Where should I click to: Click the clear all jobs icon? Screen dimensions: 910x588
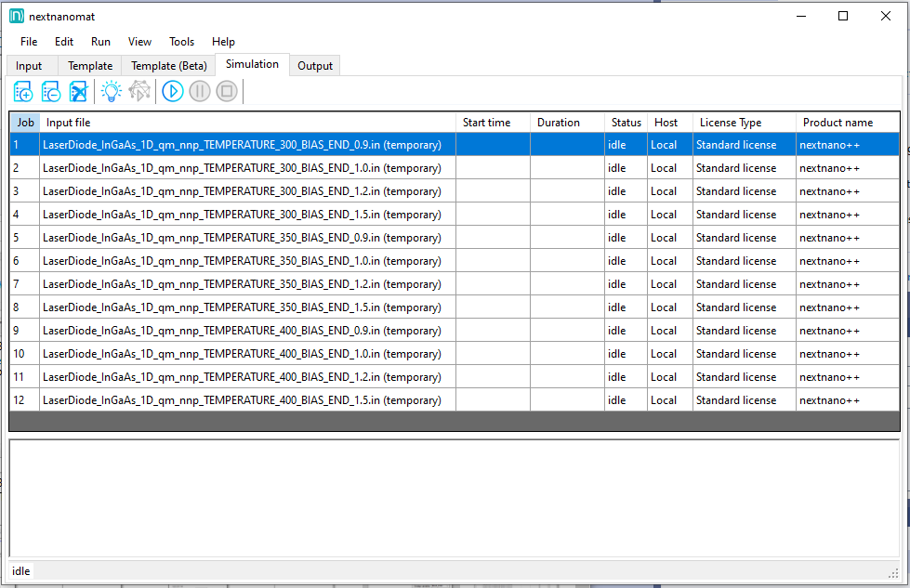coord(79,91)
